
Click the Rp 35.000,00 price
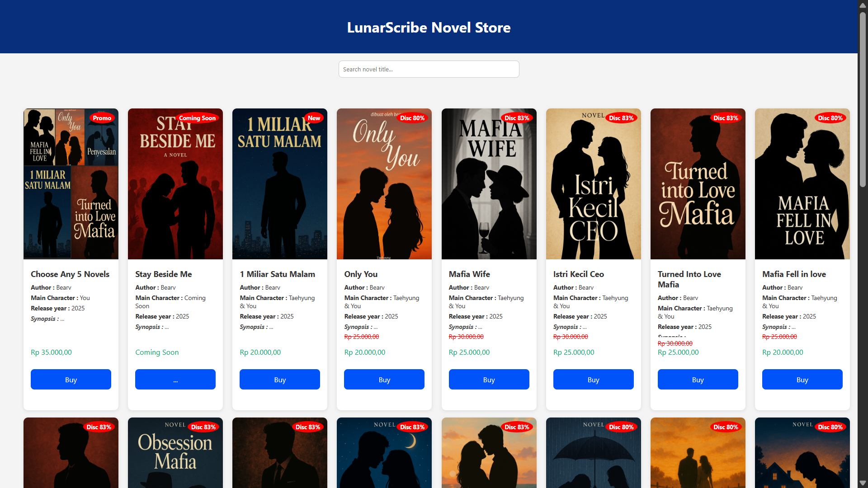pos(51,352)
